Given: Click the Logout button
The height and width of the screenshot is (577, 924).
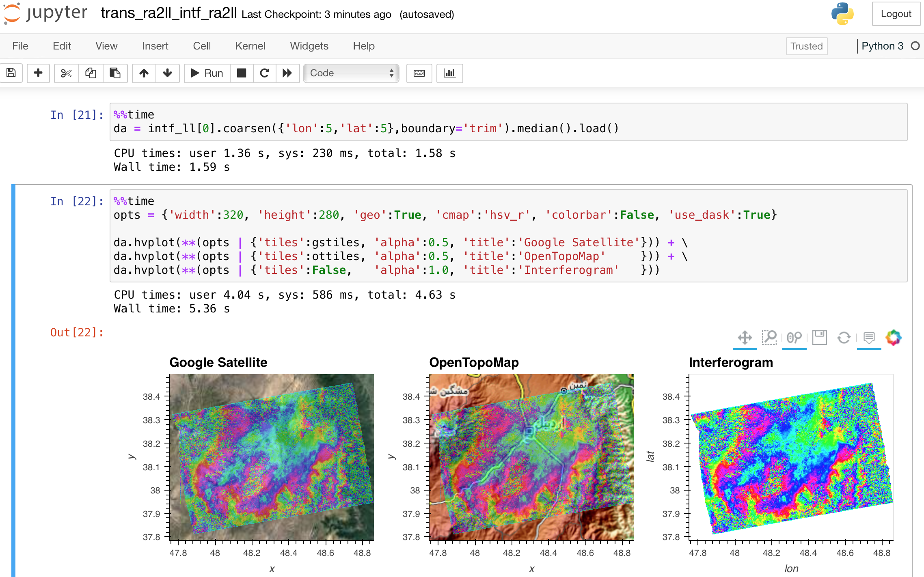Looking at the screenshot, I should coord(896,13).
